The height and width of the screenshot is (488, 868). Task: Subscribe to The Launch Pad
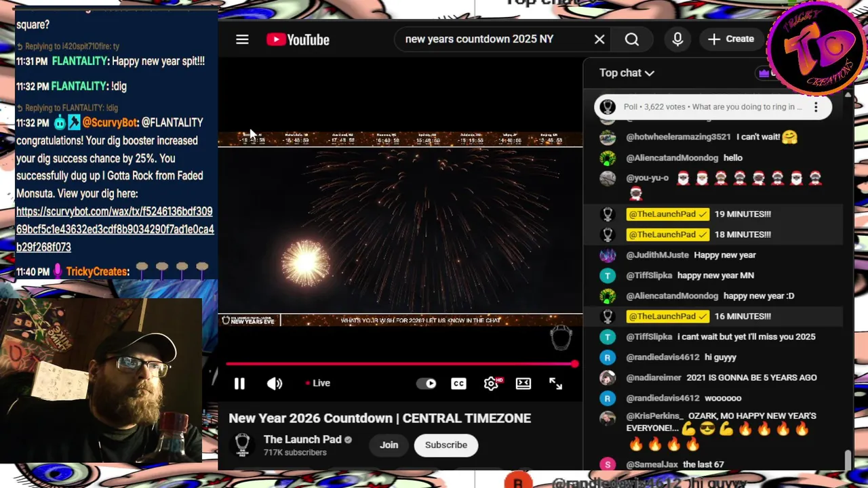click(446, 445)
